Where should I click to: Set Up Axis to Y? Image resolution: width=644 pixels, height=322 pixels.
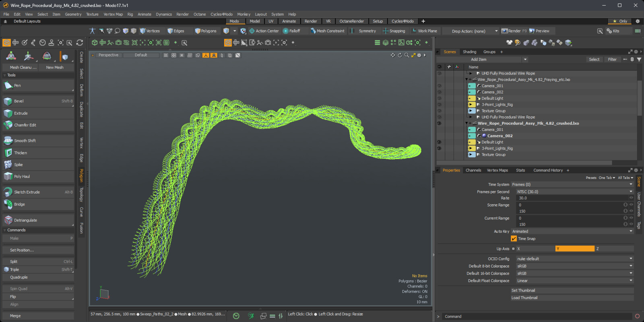(x=575, y=249)
